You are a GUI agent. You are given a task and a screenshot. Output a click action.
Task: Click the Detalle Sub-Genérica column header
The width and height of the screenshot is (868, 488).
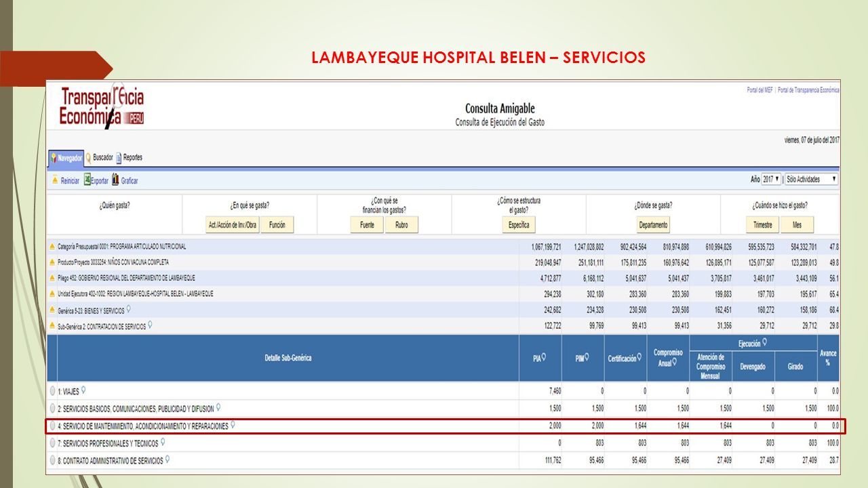(x=288, y=358)
